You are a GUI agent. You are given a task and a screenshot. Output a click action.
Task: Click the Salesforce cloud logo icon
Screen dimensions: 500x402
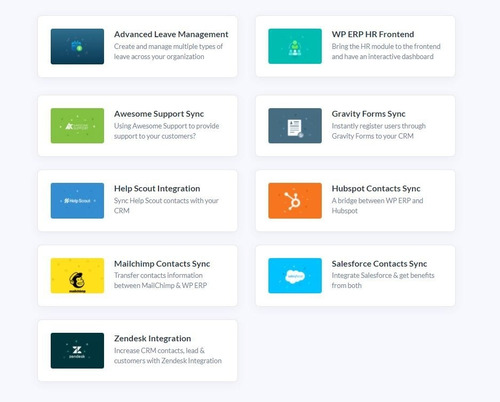pyautogui.click(x=295, y=276)
